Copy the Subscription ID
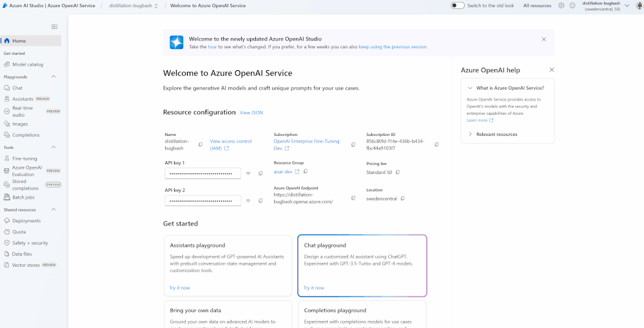Image resolution: width=644 pixels, height=328 pixels. [436, 144]
